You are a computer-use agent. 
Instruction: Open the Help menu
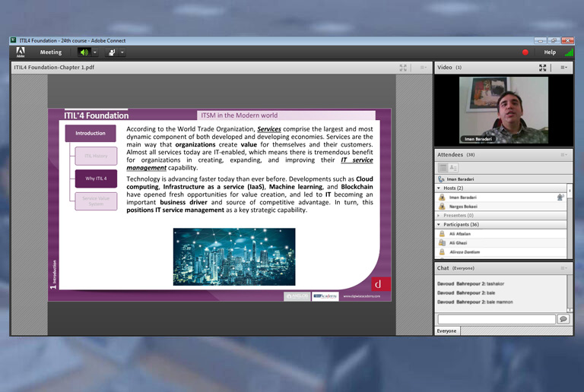pos(550,52)
